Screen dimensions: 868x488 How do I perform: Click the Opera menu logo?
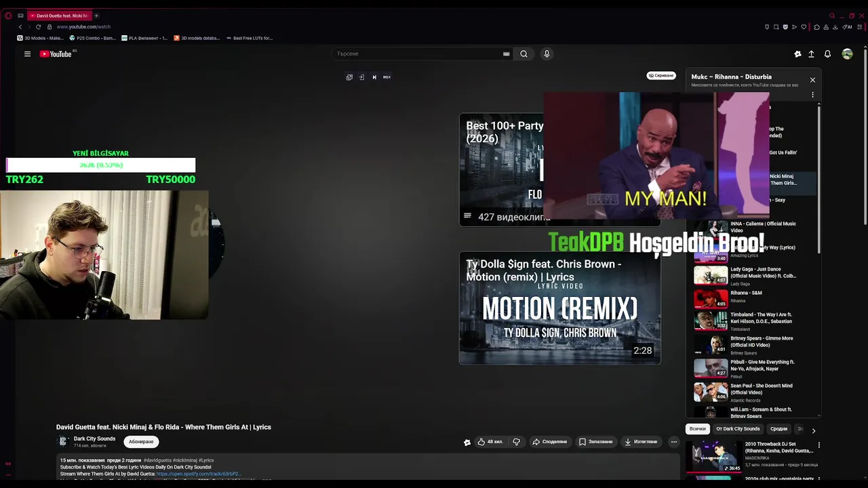(8, 16)
